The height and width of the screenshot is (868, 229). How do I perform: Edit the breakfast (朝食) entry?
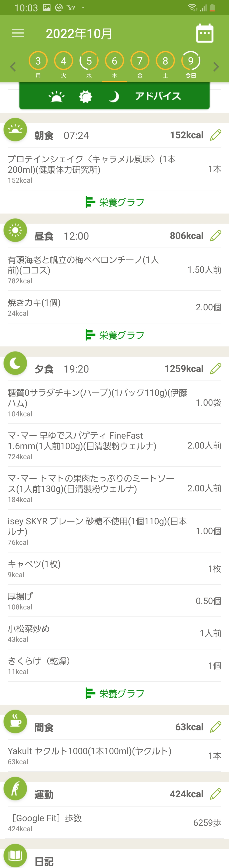[x=215, y=135]
